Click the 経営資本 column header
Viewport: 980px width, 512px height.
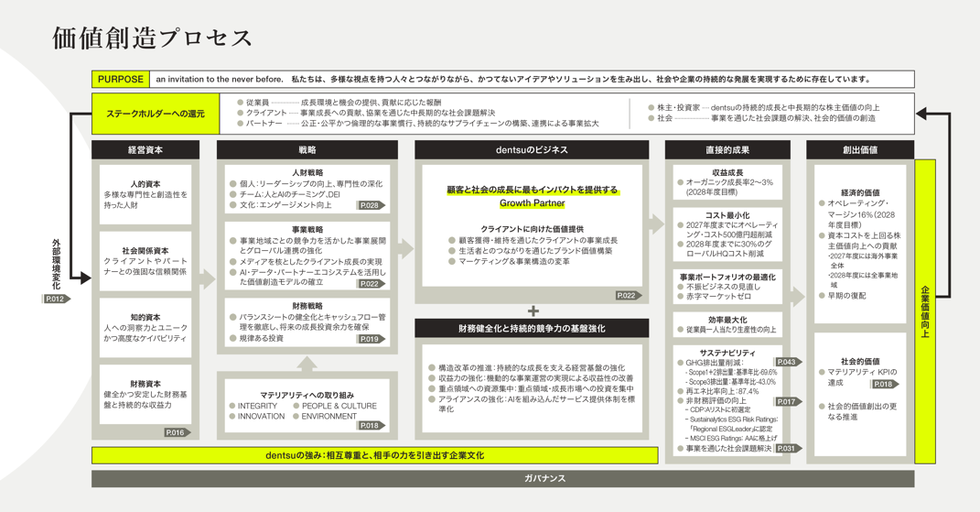[x=145, y=149]
